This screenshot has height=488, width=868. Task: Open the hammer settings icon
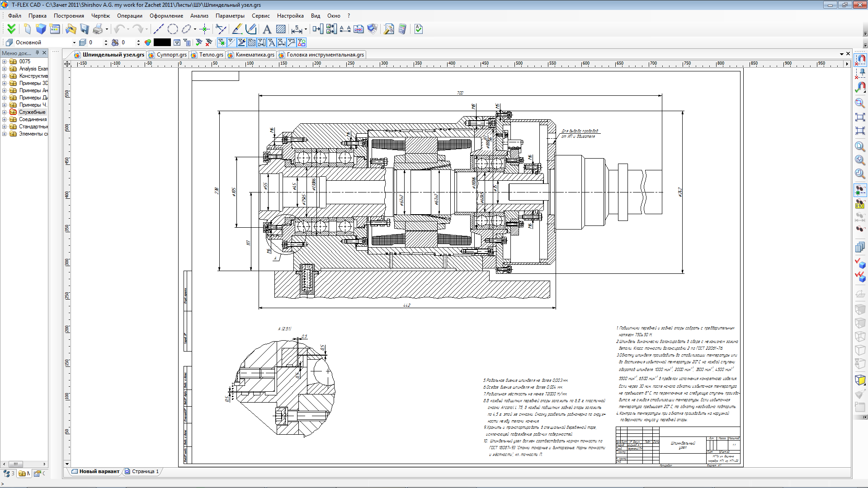(389, 29)
